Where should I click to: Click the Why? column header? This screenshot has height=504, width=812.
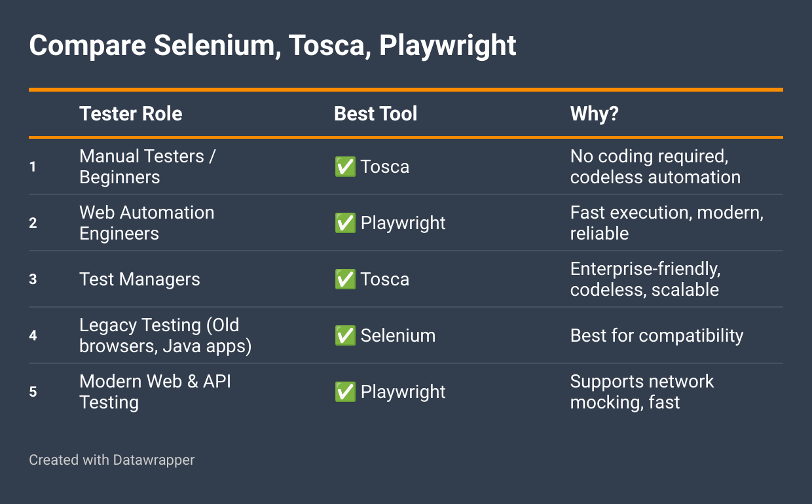click(x=595, y=114)
